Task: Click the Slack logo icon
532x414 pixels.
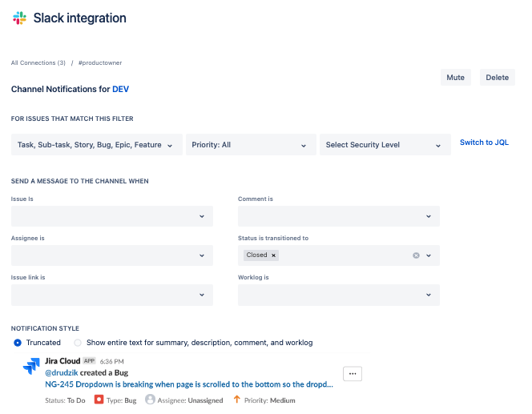Action: 20,18
